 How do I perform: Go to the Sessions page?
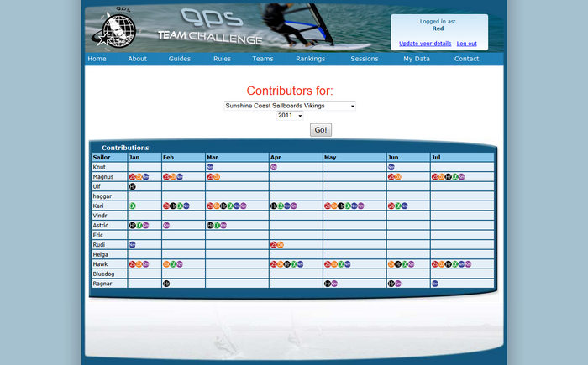[364, 59]
